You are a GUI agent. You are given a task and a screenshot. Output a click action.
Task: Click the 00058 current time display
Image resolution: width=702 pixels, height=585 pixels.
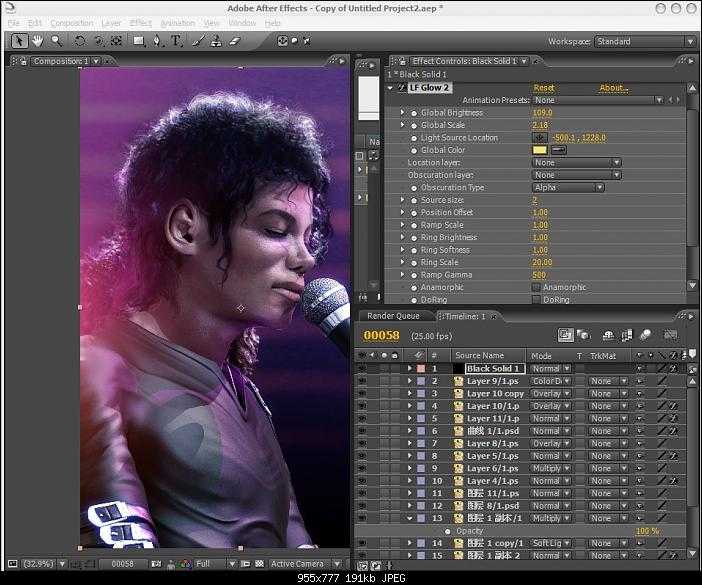pos(381,335)
